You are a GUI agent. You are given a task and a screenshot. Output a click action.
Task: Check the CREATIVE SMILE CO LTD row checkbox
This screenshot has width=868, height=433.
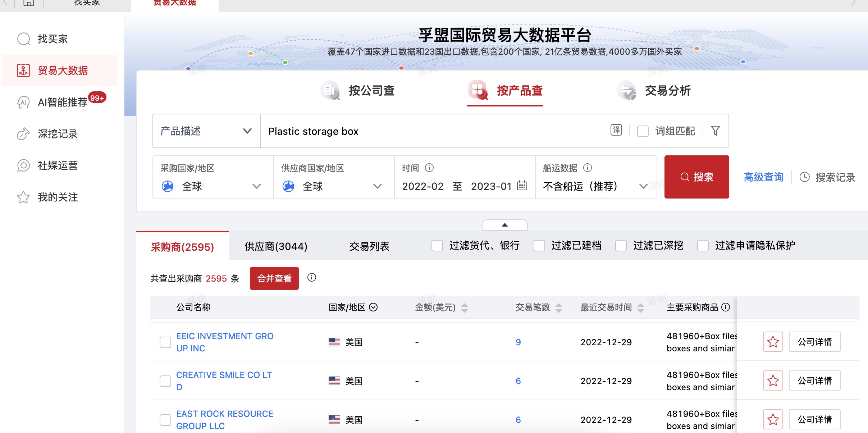pos(165,381)
